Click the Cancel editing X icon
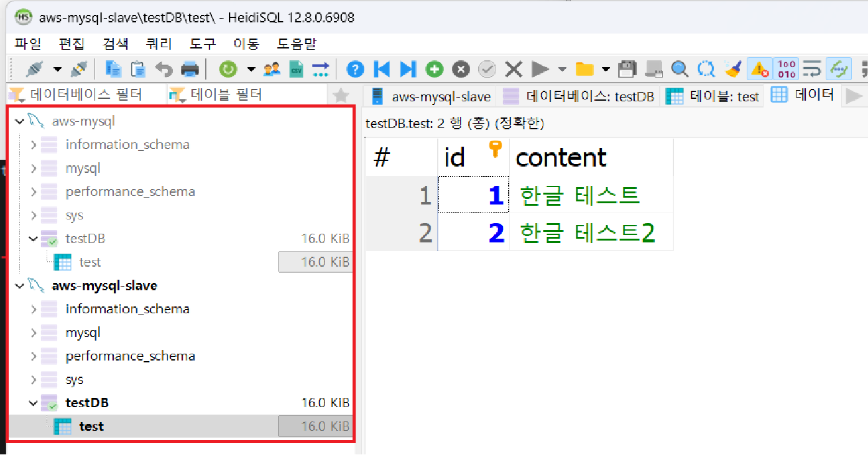The height and width of the screenshot is (455, 868). tap(513, 68)
